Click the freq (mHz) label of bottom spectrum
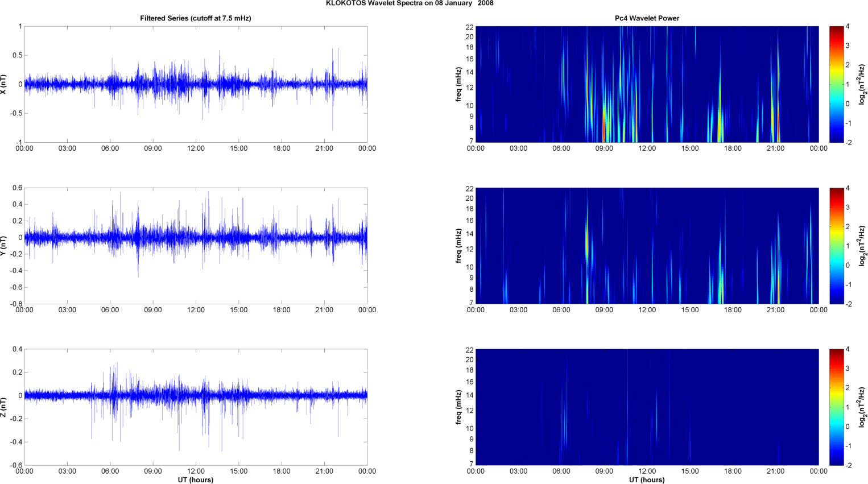868x484 pixels. 458,407
